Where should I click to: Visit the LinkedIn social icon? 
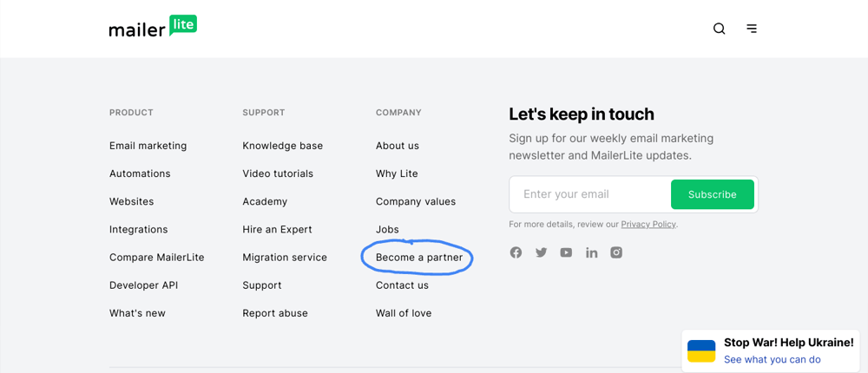coord(592,253)
